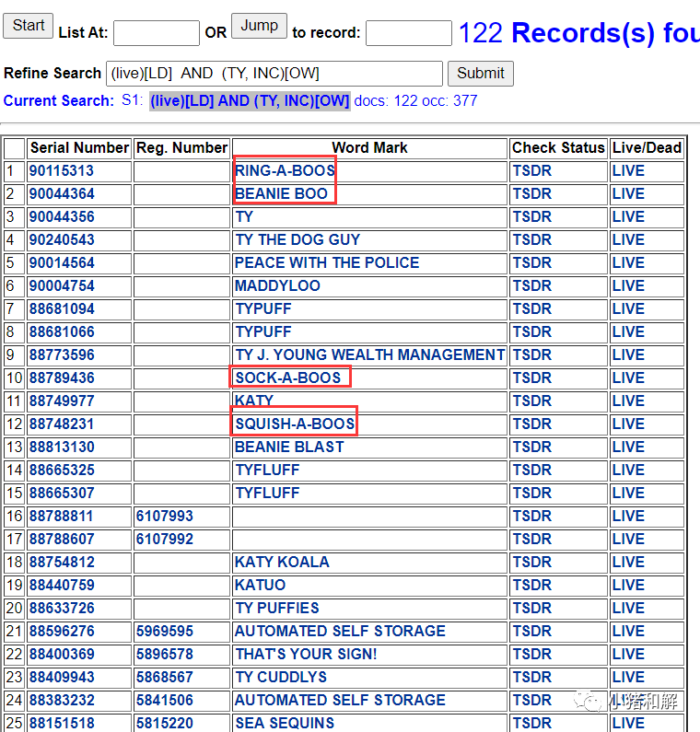Check TSDR status for MADDYLOO row
The width and height of the screenshot is (700, 732).
[x=531, y=285]
